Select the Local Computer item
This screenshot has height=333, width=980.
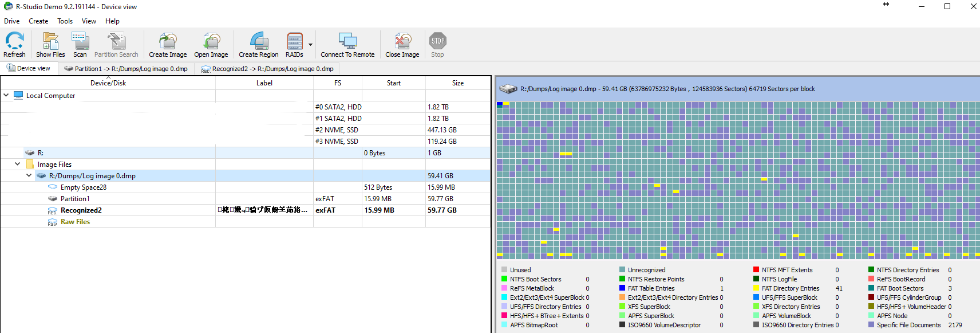(50, 96)
